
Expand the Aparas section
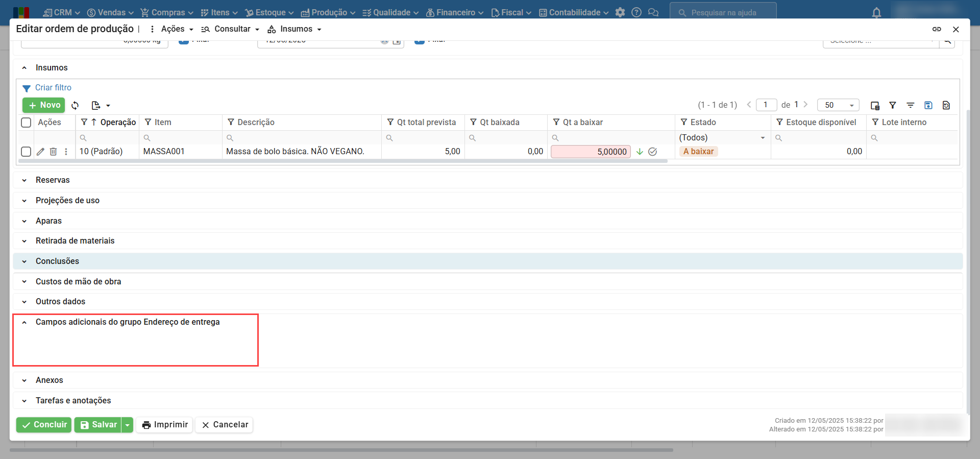tap(24, 221)
